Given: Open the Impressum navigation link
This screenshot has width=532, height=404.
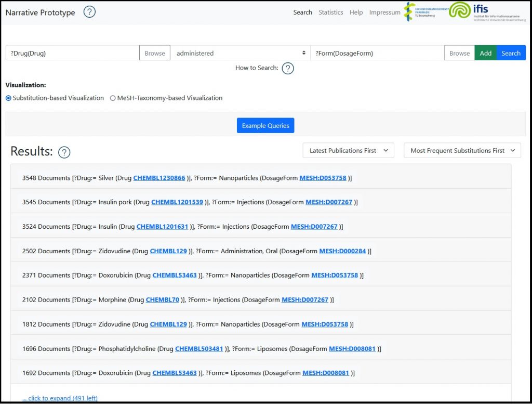Looking at the screenshot, I should tap(384, 12).
